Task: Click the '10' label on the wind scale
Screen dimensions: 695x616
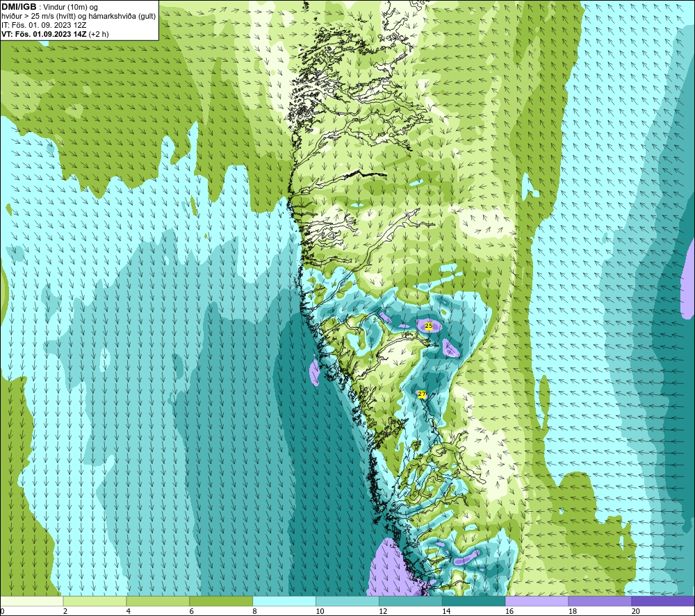Action: point(320,611)
